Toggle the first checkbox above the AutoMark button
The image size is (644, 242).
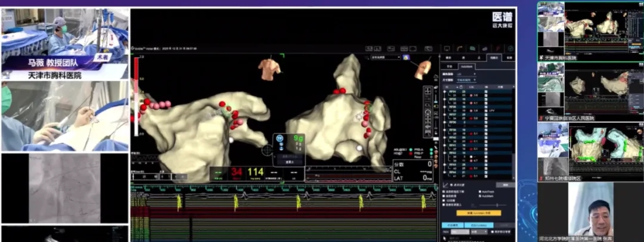pos(445,192)
